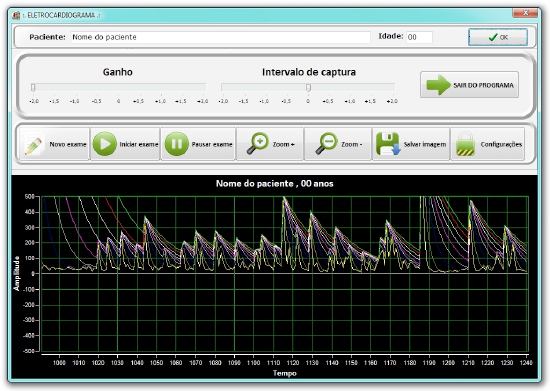This screenshot has width=550, height=391.
Task: Click the Ganho slider handle
Action: [33, 87]
